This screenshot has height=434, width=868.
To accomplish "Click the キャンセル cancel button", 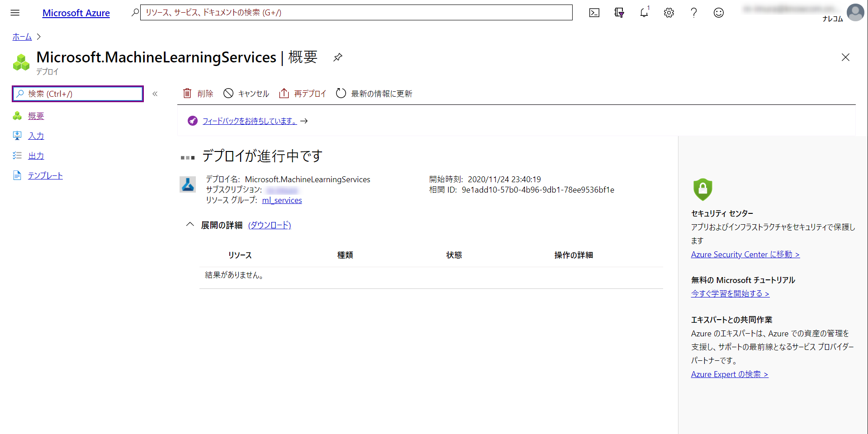I will [x=247, y=94].
